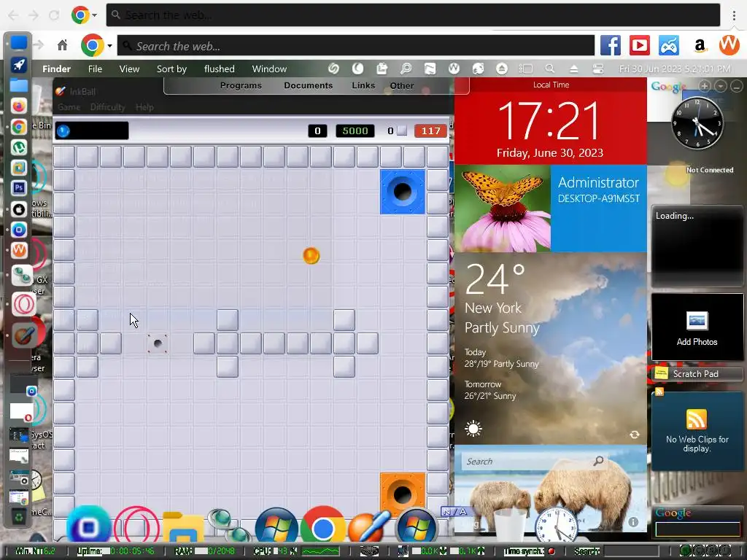Viewport: 747px width, 560px height.
Task: Switch to the Documents tab
Action: pyautogui.click(x=309, y=86)
